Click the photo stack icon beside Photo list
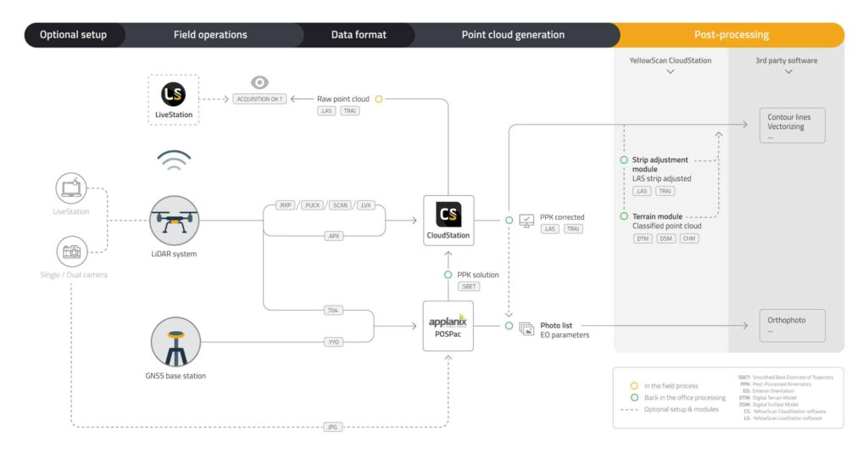This screenshot has height=465, width=868. [x=526, y=328]
